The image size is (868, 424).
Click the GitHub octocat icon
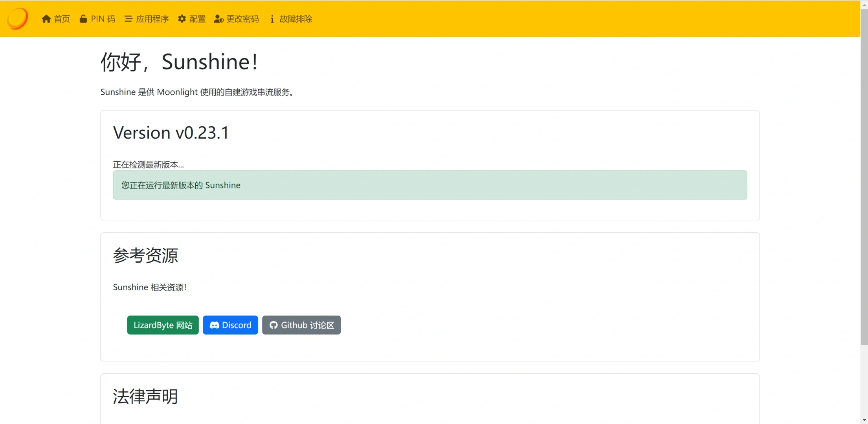pos(273,325)
